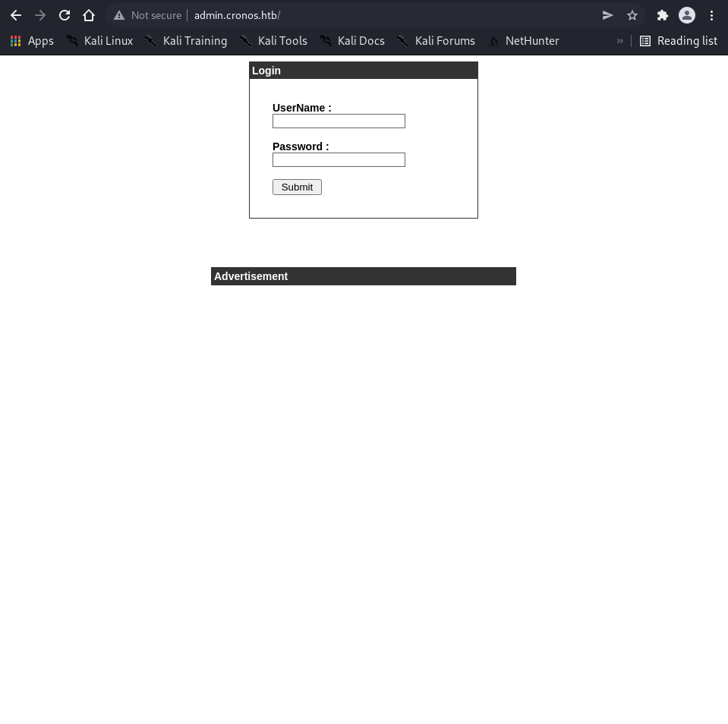Open the user profile avatar icon
728x724 pixels.
[x=687, y=15]
